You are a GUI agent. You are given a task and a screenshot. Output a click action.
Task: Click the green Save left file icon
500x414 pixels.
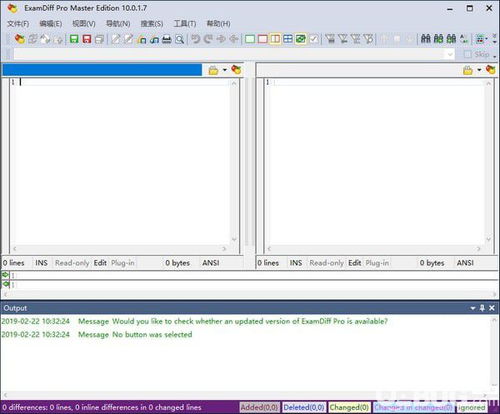pyautogui.click(x=74, y=39)
